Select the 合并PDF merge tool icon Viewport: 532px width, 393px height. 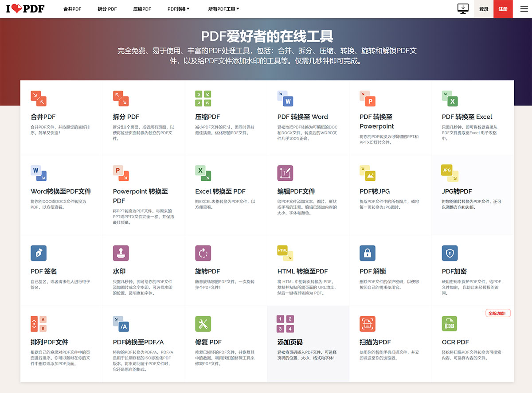click(x=39, y=98)
